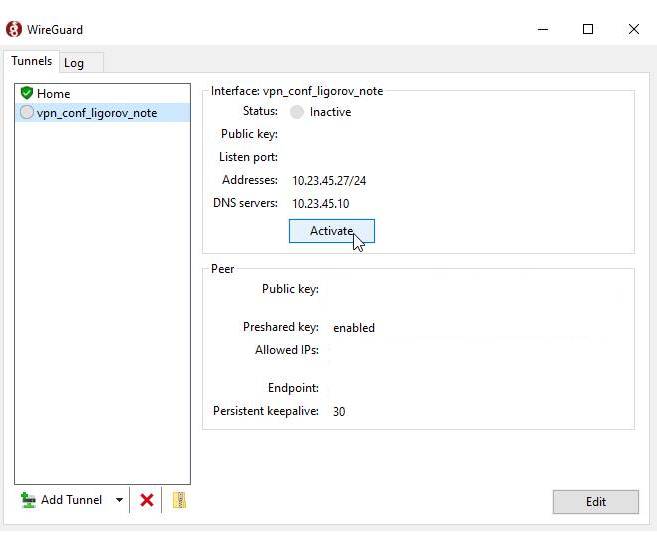This screenshot has height=552, width=657.
Task: Open the Add Tunnel dropdown arrow
Action: tap(119, 500)
